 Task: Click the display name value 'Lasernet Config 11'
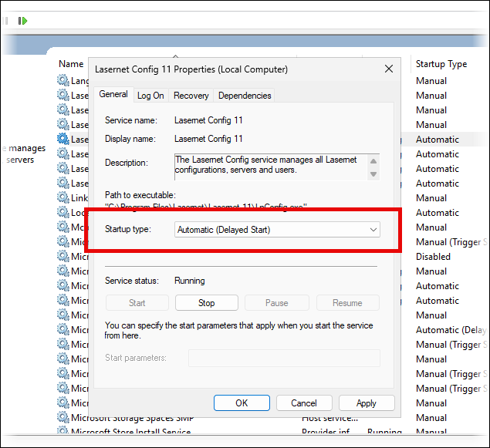click(x=208, y=139)
